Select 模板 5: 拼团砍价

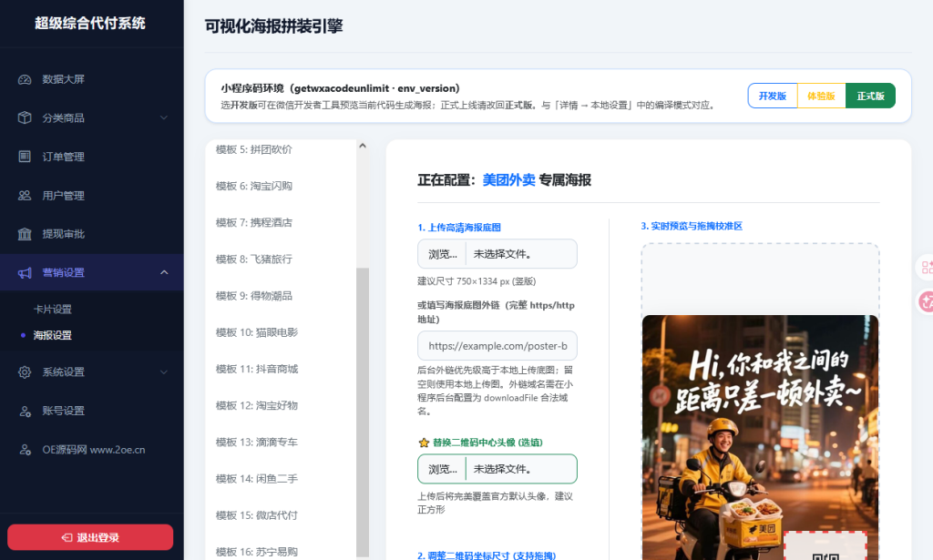tap(254, 149)
